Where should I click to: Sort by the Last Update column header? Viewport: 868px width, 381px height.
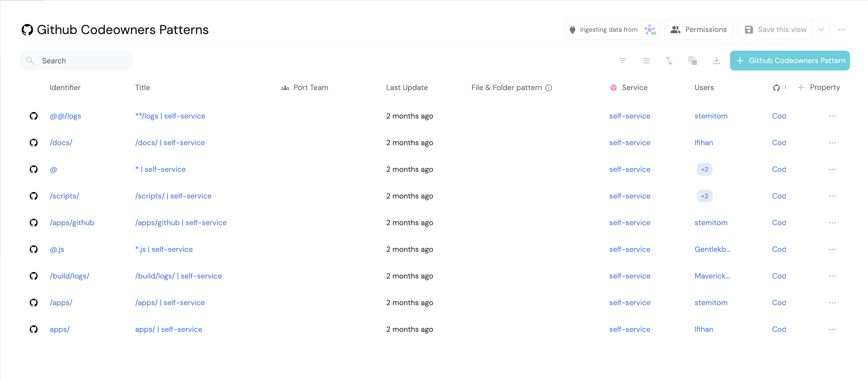pos(407,87)
